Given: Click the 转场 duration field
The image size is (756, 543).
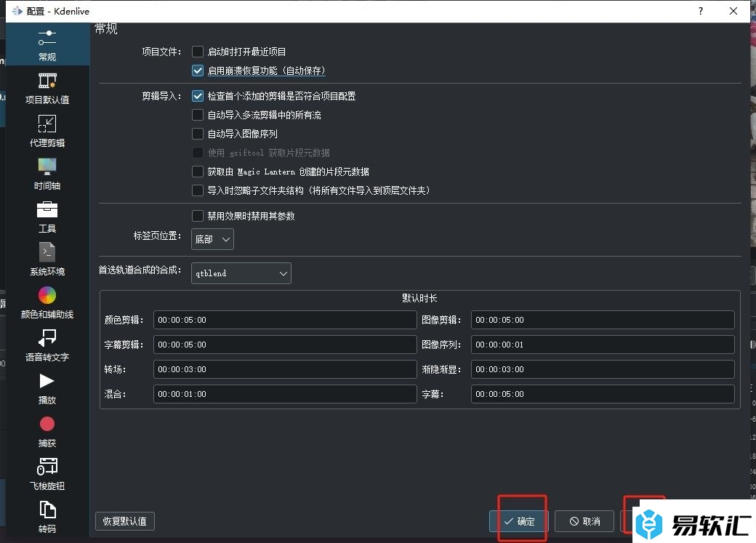Looking at the screenshot, I should tap(285, 369).
